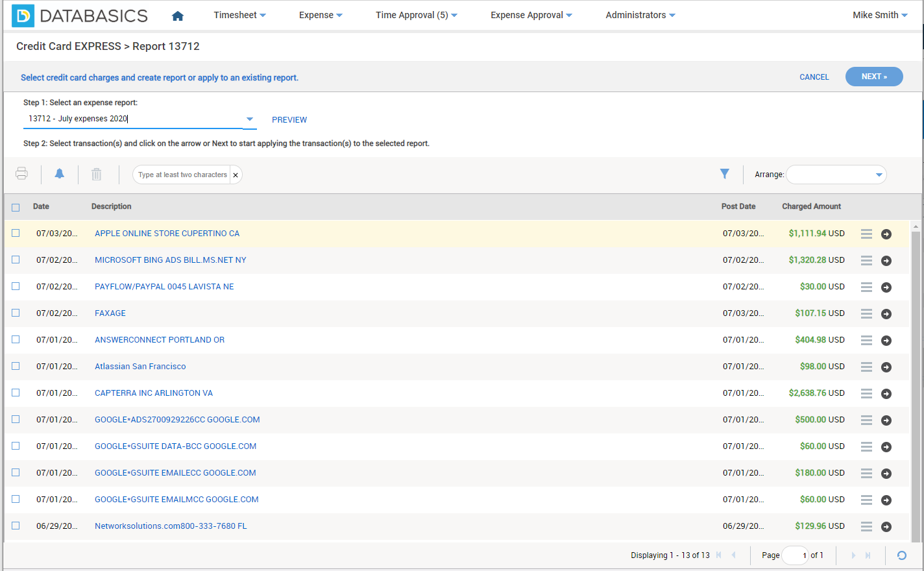
Task: Apply ANSWERCONNECT charge with arrow icon
Action: (886, 341)
